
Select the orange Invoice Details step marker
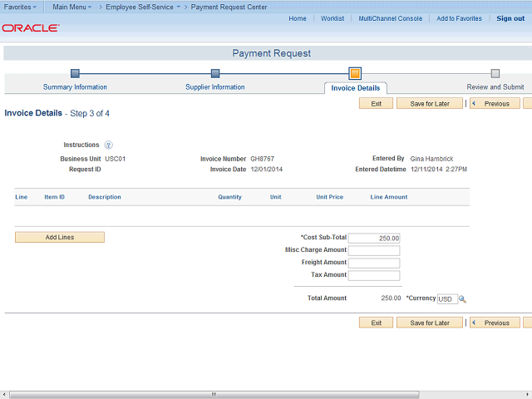(x=355, y=73)
